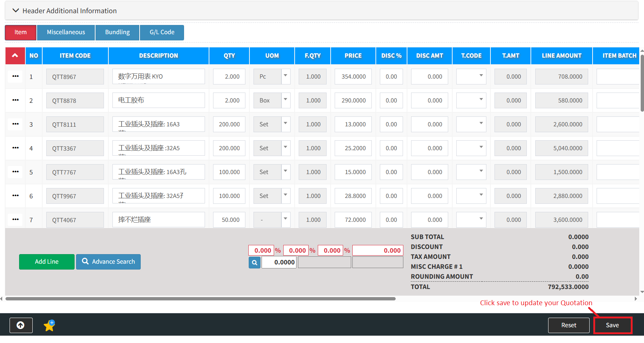Open UOM dropdown for row 1 Pc
Image resolution: width=644 pixels, height=343 pixels.
point(285,76)
